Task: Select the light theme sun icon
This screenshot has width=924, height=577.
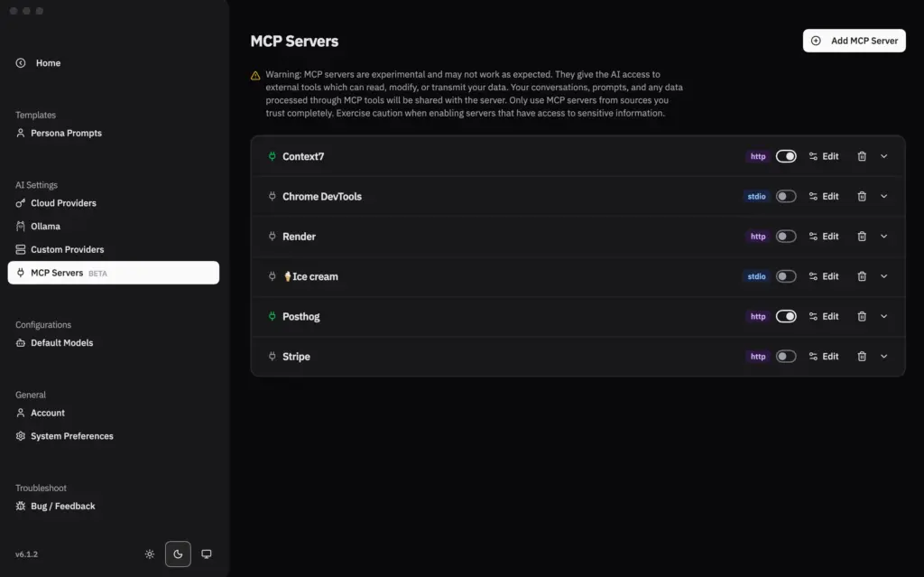Action: 149,554
